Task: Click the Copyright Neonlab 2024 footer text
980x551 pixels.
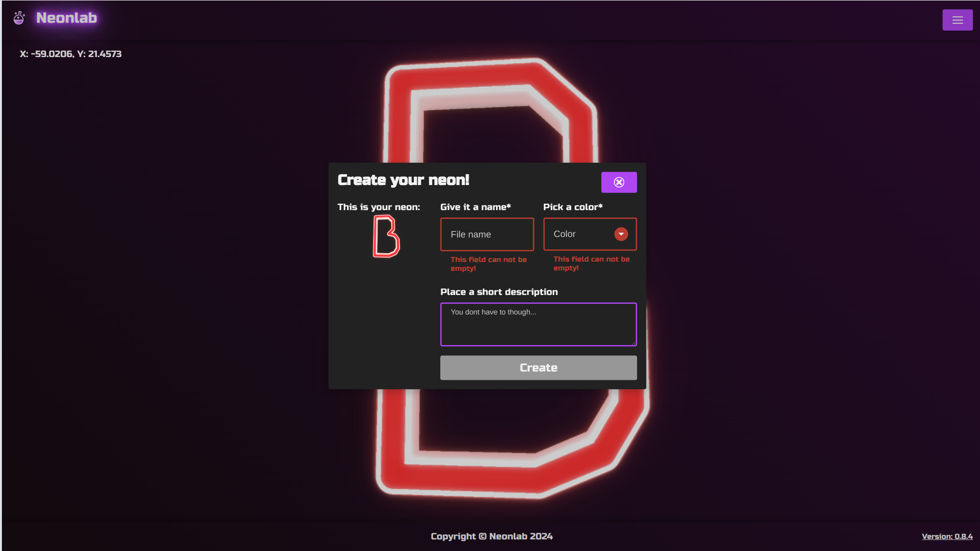Action: coord(491,536)
